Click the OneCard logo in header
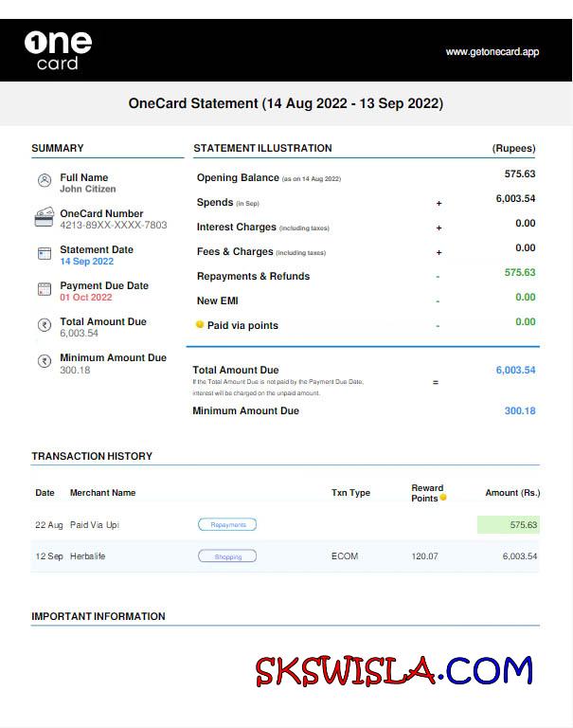Screen dimensions: 573x728 [x=58, y=50]
